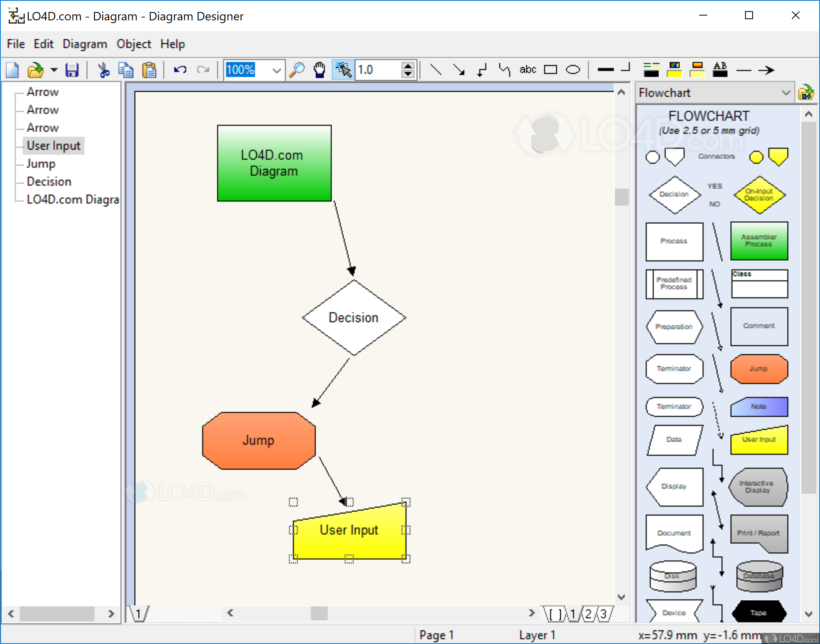Viewport: 820px width, 644px height.
Task: Toggle the snap-to-grid pointer tool
Action: point(343,70)
